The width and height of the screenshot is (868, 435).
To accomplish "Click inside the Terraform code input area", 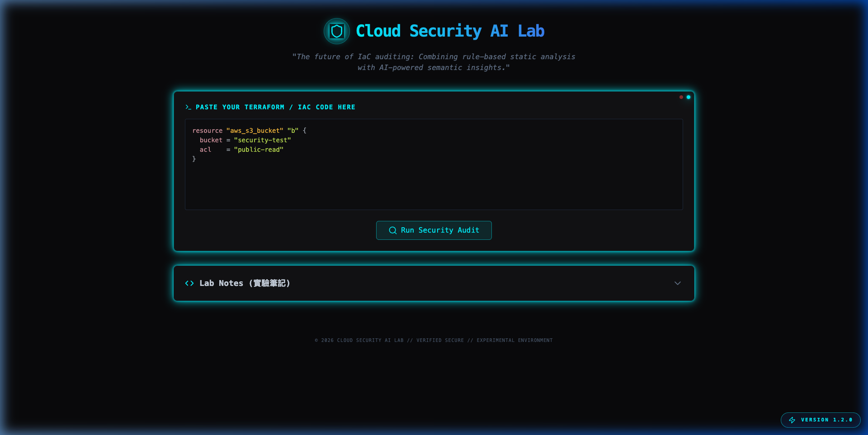I will [x=434, y=185].
